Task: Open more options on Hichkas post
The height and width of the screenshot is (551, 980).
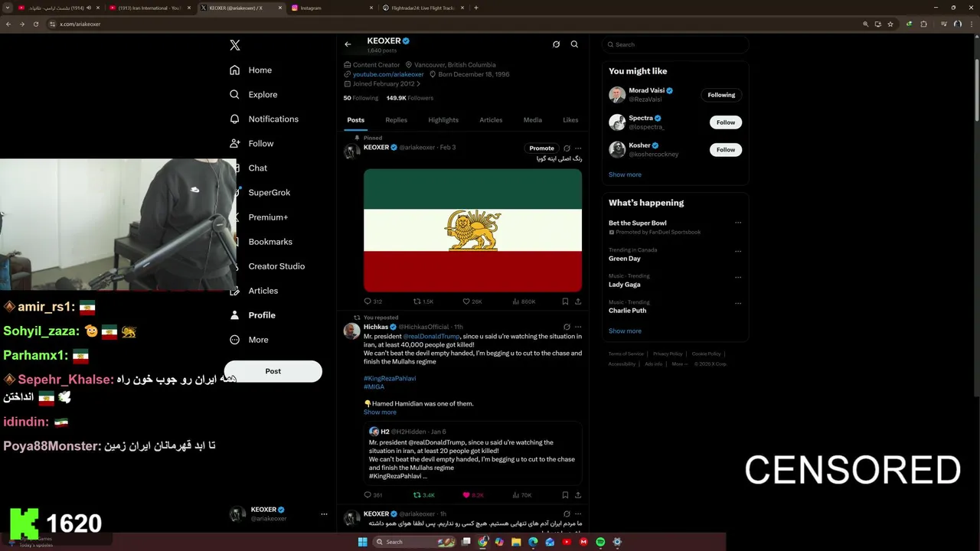Action: click(x=578, y=327)
